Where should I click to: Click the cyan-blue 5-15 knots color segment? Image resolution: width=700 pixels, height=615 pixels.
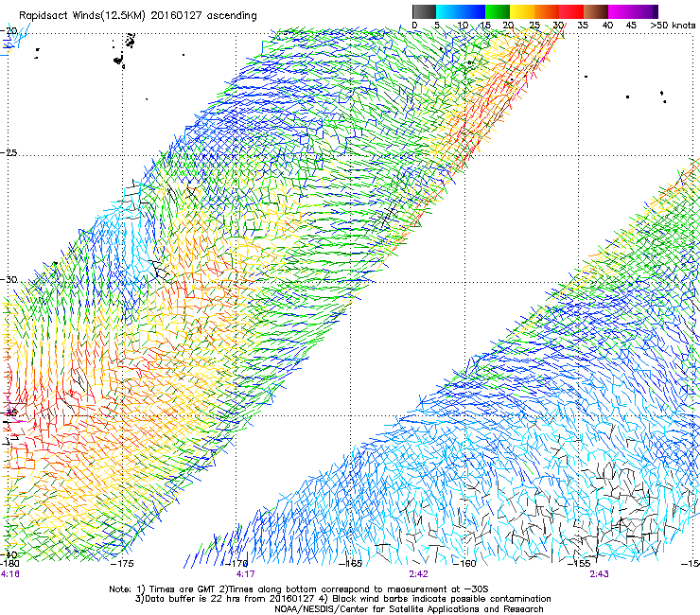461,12
